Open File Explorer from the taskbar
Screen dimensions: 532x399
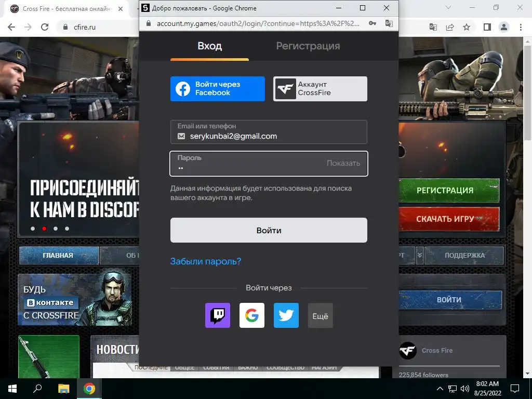(x=63, y=389)
